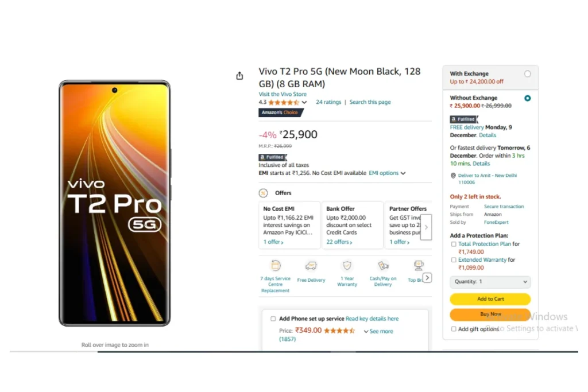Image resolution: width=588 pixels, height=392 pixels.
Task: Click the Free Delivery truck icon
Action: [311, 266]
